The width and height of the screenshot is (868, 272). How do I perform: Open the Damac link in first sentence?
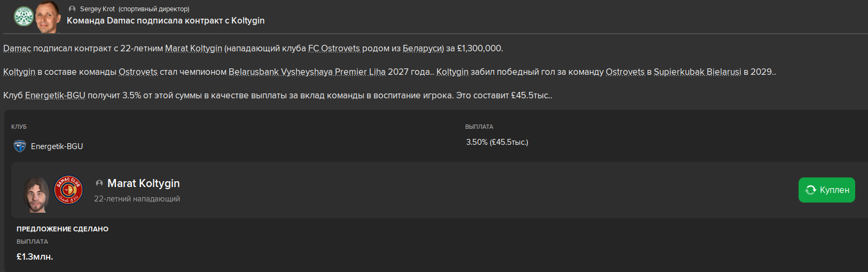(x=17, y=48)
